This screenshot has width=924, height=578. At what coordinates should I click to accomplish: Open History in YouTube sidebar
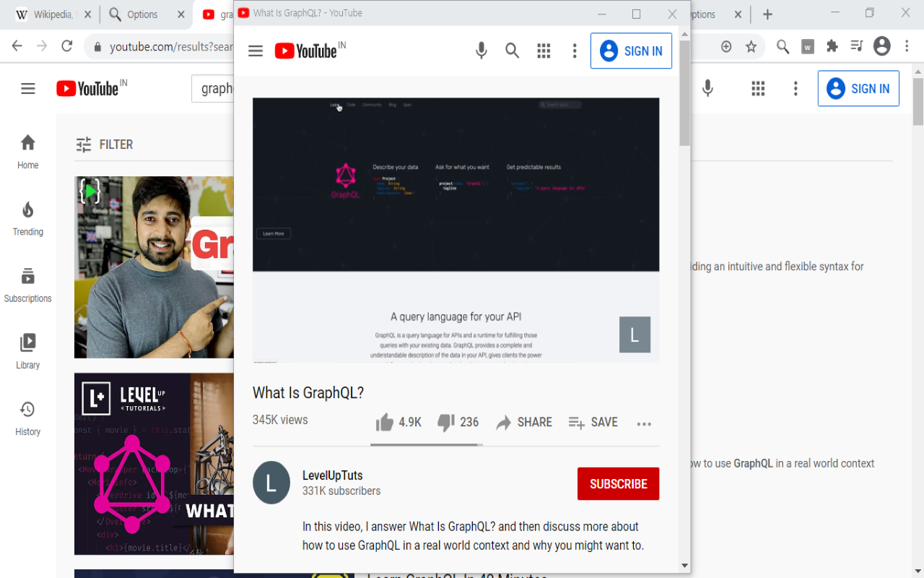[x=28, y=418]
